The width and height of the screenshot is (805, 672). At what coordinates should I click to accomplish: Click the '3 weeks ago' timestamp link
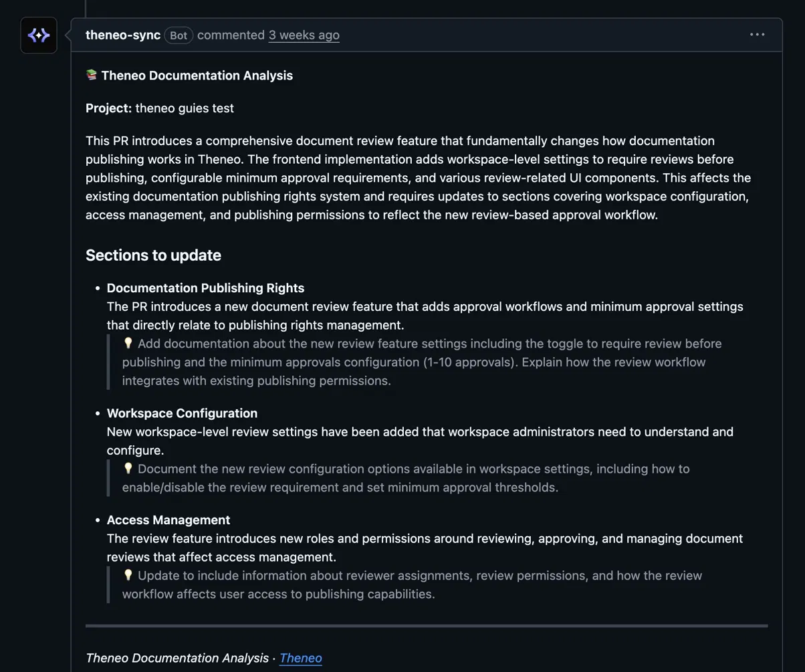tap(304, 35)
